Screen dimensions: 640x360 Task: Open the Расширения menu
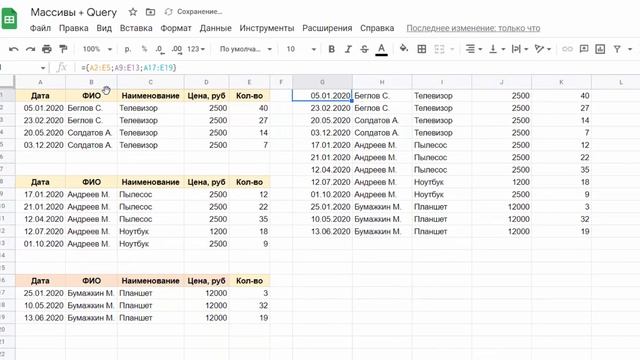[327, 28]
